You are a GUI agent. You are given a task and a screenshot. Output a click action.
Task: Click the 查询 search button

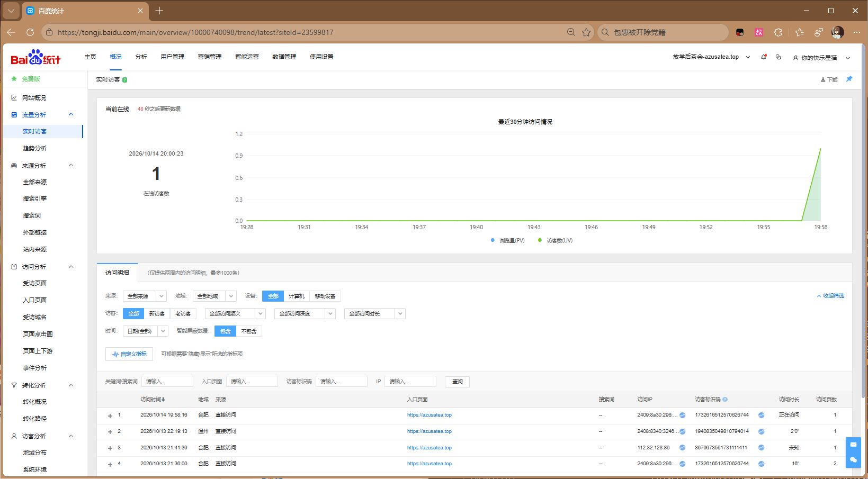click(x=457, y=382)
